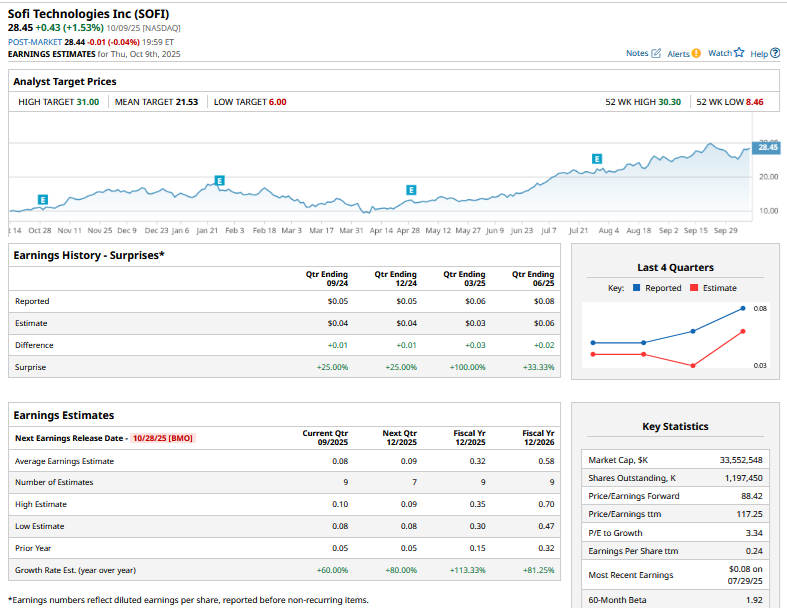
Task: Click the last blue point in Last 4 Quarters chart
Action: (x=743, y=309)
